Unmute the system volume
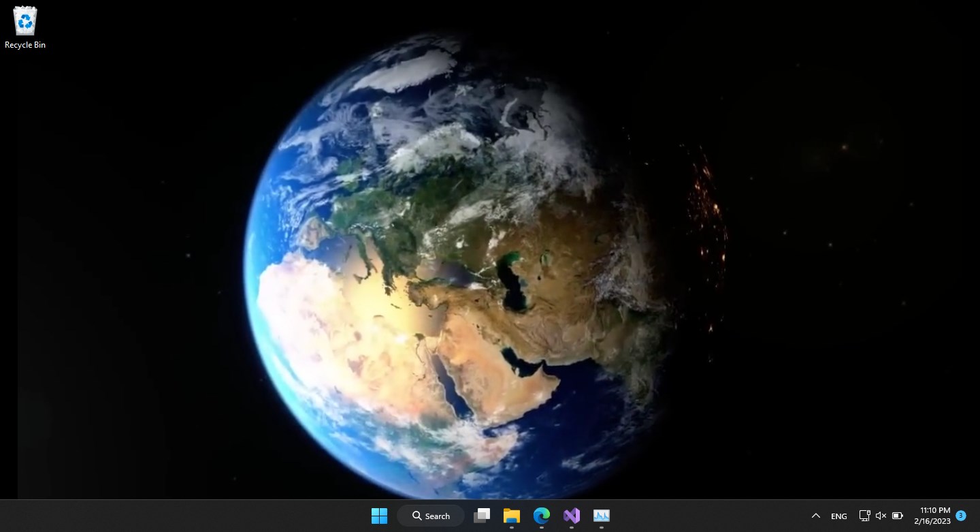 (x=881, y=516)
